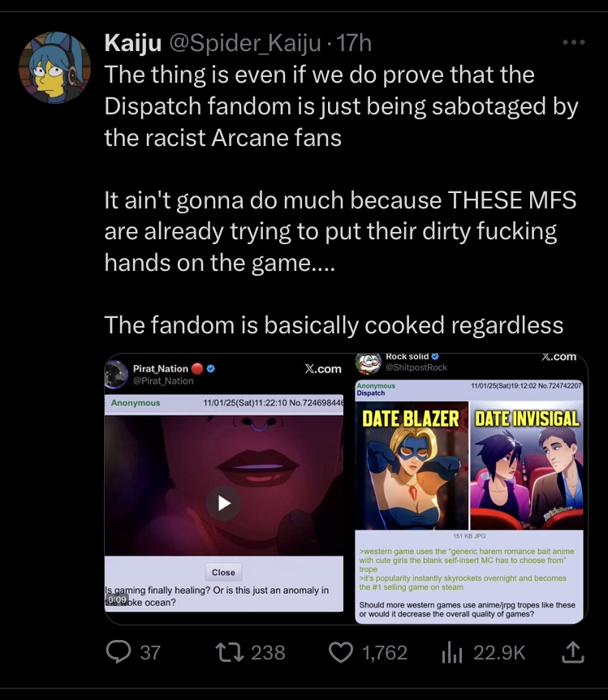Open the Date Blazer image thumbnail
The image size is (608, 700).
pyautogui.click(x=412, y=465)
